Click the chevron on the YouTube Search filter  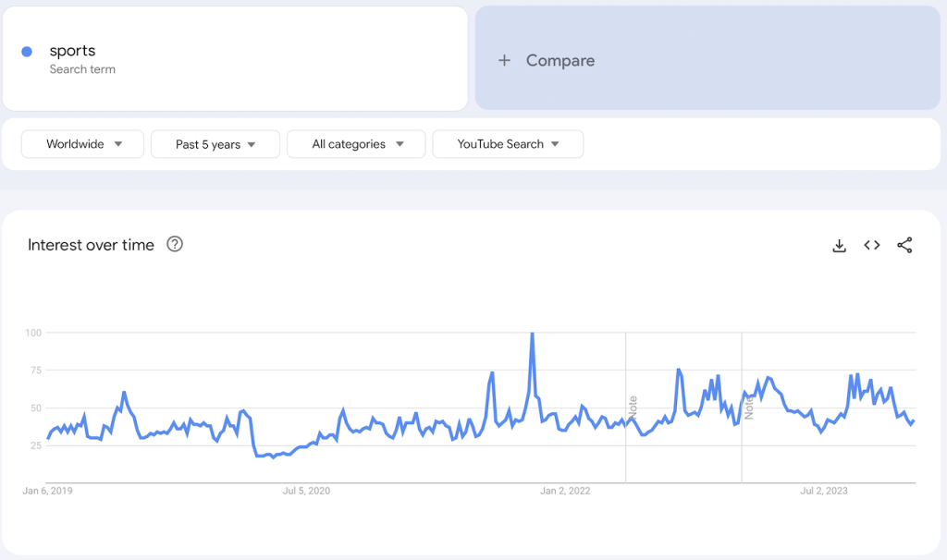click(555, 144)
